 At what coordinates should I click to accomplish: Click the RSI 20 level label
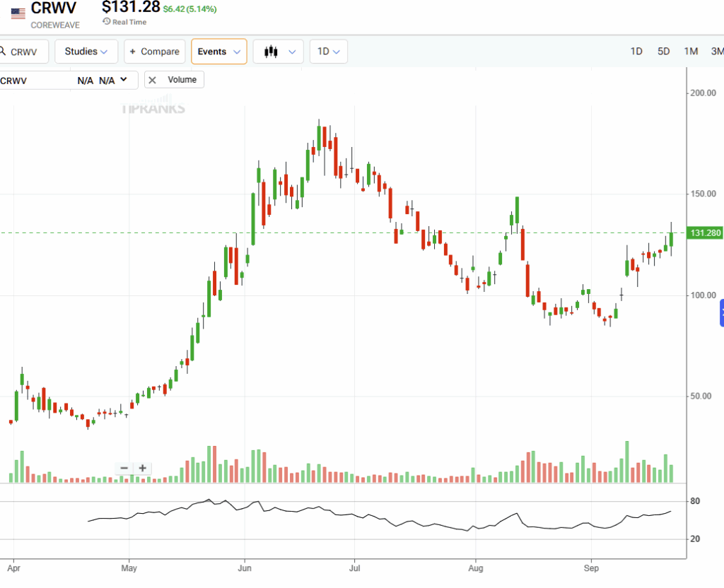coord(696,539)
